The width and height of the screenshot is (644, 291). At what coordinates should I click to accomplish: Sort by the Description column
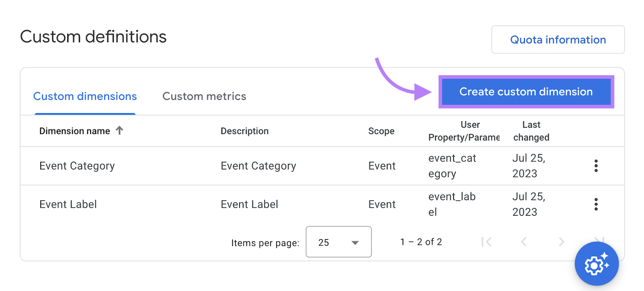[244, 131]
